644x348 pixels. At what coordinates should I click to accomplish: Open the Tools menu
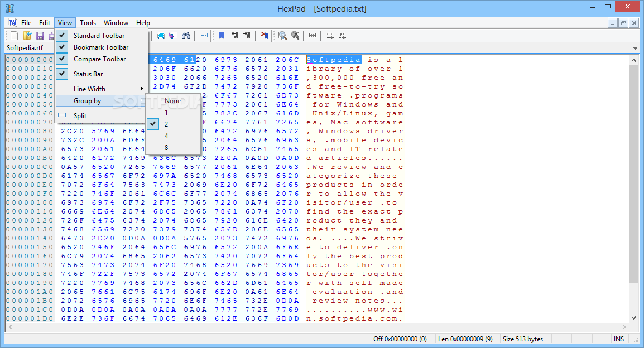pos(88,22)
